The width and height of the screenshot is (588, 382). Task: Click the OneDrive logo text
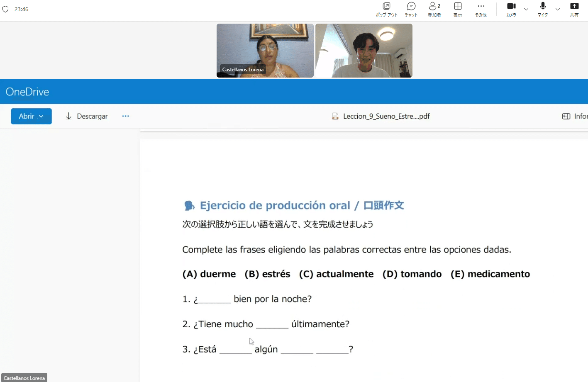[27, 92]
